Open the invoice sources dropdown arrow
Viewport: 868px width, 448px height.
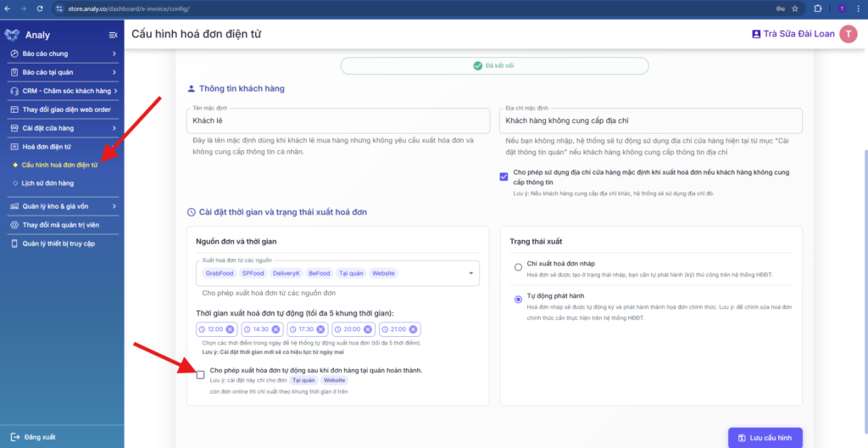tap(470, 273)
